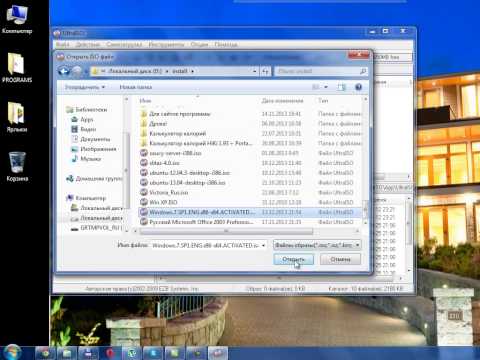Click the Для сайтов программы folder icon
Screen dimensions: 480x360
tap(144, 114)
